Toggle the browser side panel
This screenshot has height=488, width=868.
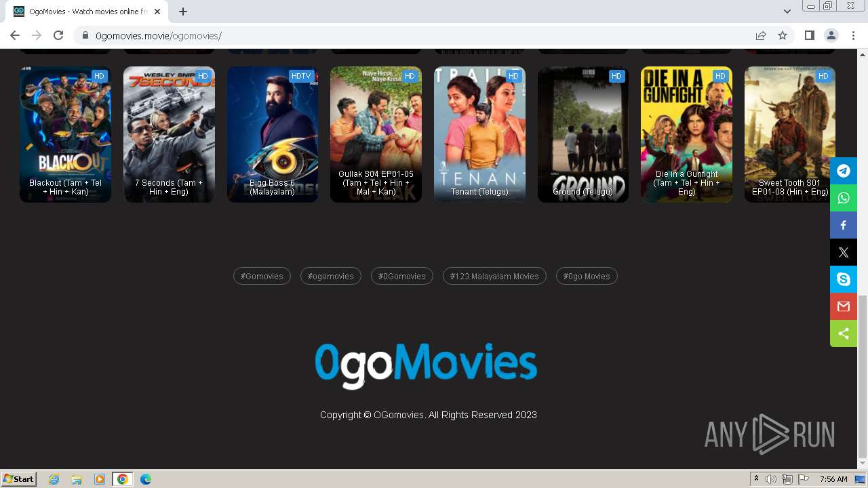pyautogui.click(x=809, y=35)
